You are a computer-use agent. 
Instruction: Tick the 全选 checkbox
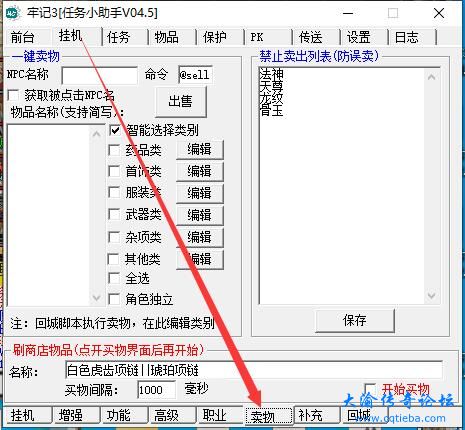[x=114, y=278]
